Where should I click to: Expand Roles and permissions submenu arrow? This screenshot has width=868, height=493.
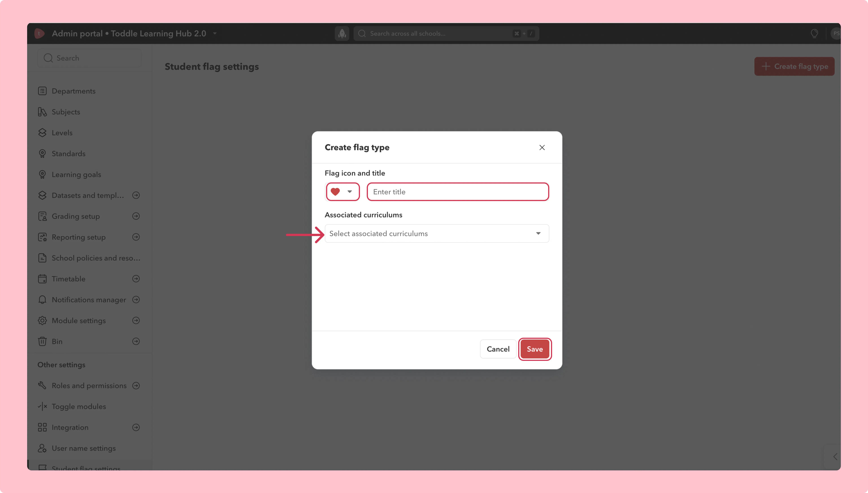point(136,386)
